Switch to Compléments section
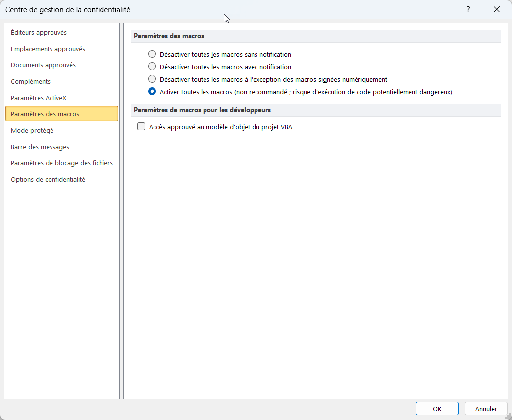This screenshot has height=420, width=512. coord(31,82)
